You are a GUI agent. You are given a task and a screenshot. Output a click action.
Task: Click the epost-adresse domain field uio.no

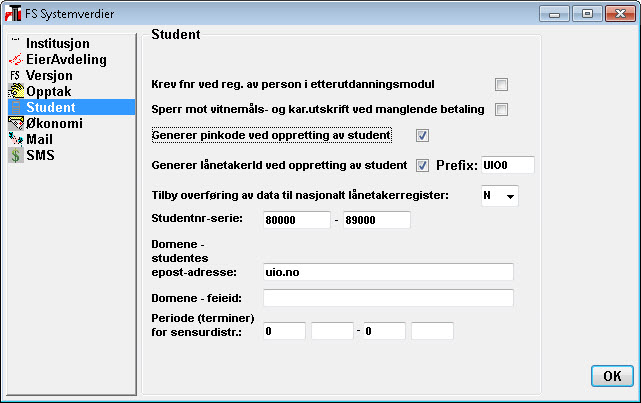click(388, 272)
